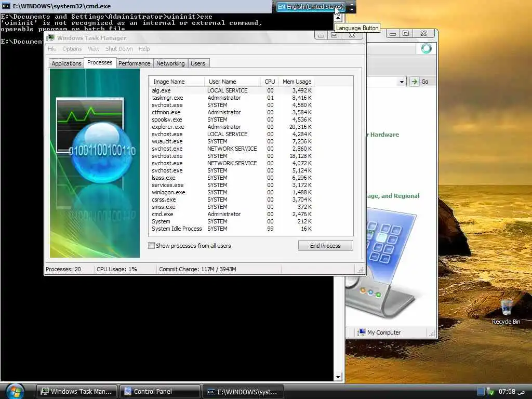Click the My Computer status bar icon
The width and height of the screenshot is (532, 399).
[x=362, y=332]
